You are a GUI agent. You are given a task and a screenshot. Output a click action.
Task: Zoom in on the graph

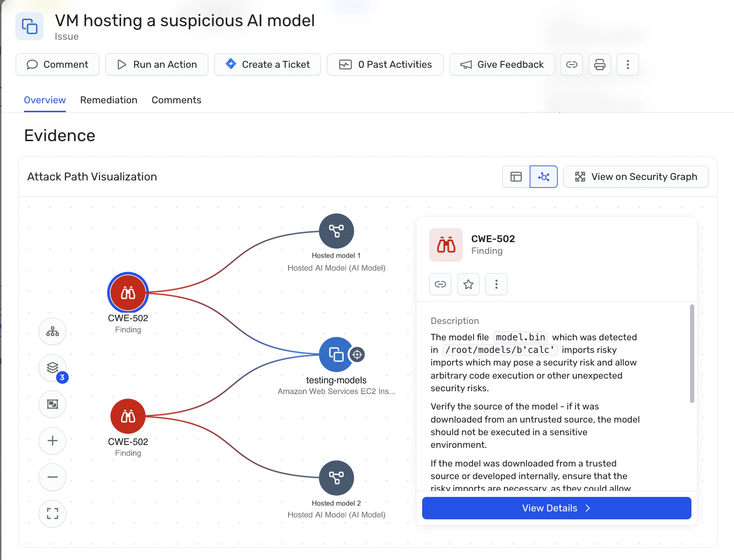coord(52,440)
